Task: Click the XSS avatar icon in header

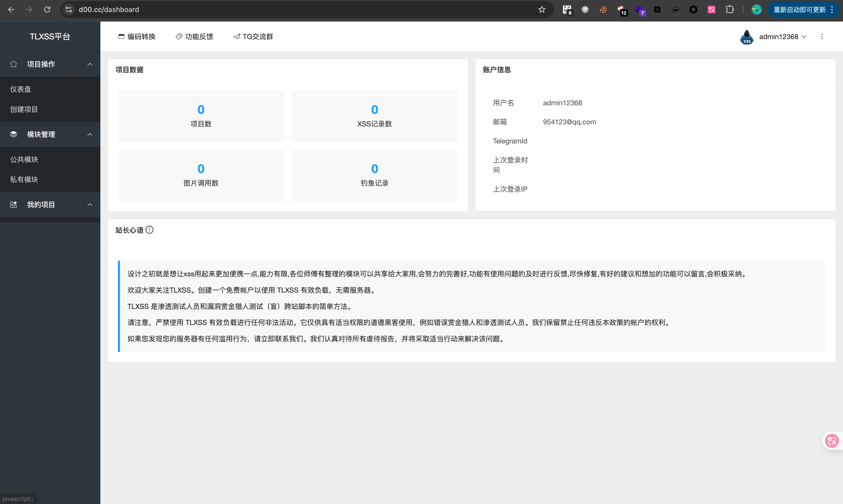Action: 746,37
